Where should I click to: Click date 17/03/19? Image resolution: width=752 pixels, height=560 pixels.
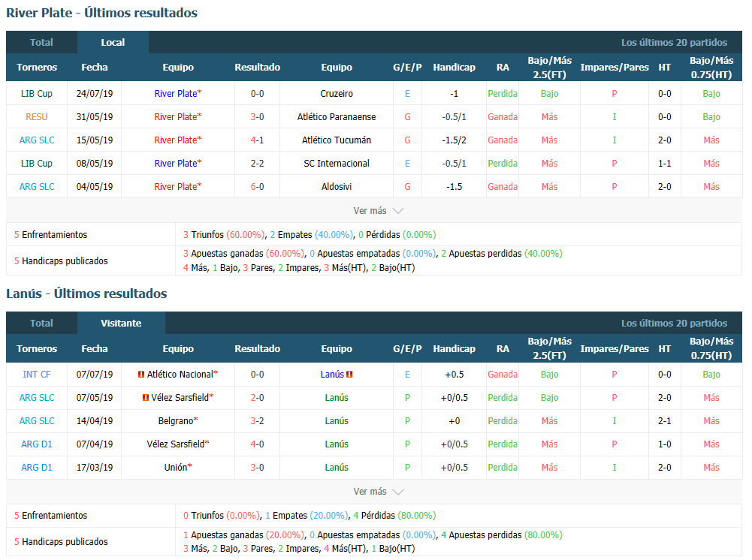coord(95,468)
